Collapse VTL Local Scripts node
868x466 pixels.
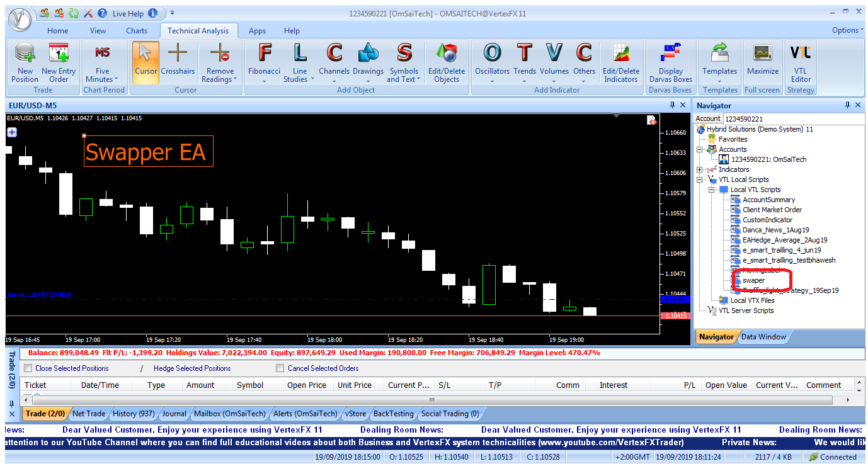[700, 179]
